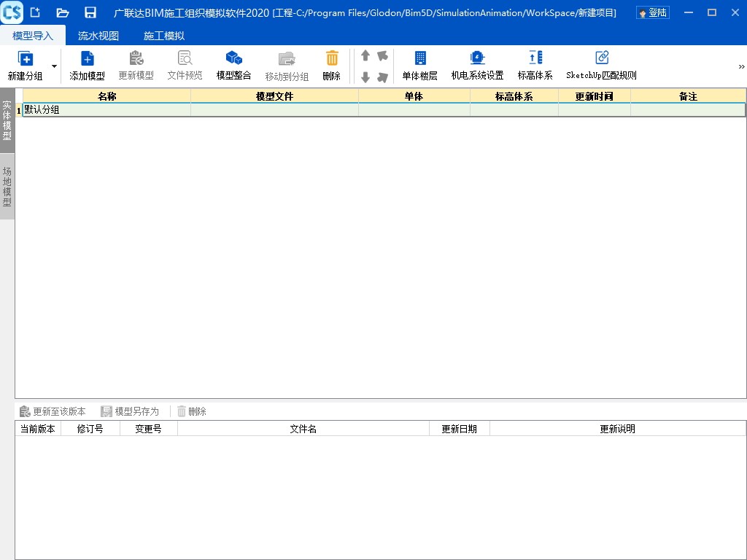Select the 默认分组 row

(x=384, y=110)
